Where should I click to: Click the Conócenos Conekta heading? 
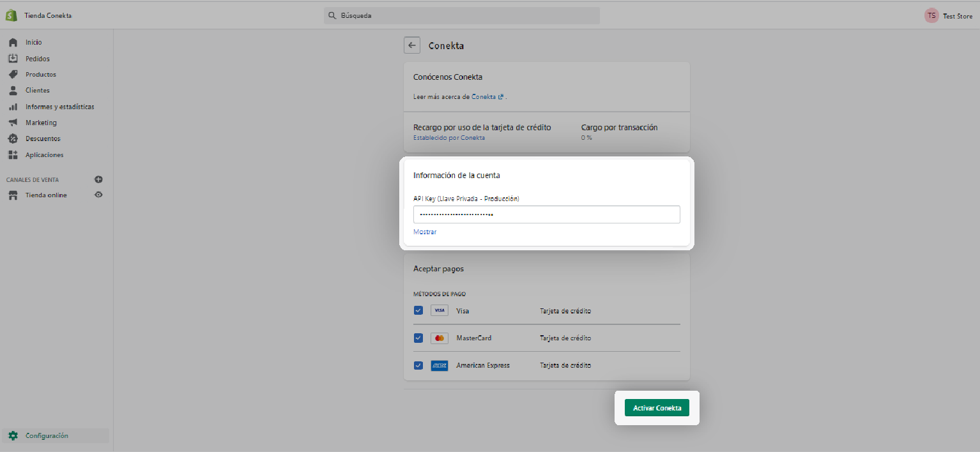click(448, 77)
